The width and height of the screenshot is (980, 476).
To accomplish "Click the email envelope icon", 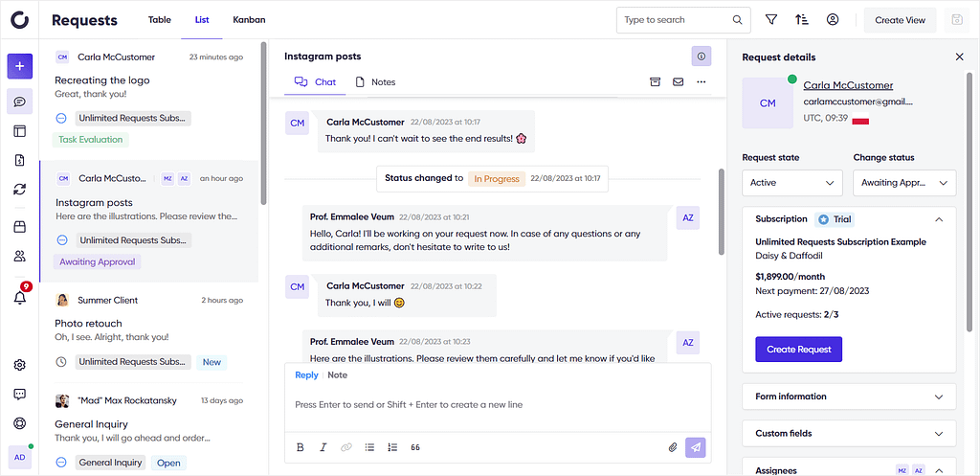I will click(x=679, y=82).
